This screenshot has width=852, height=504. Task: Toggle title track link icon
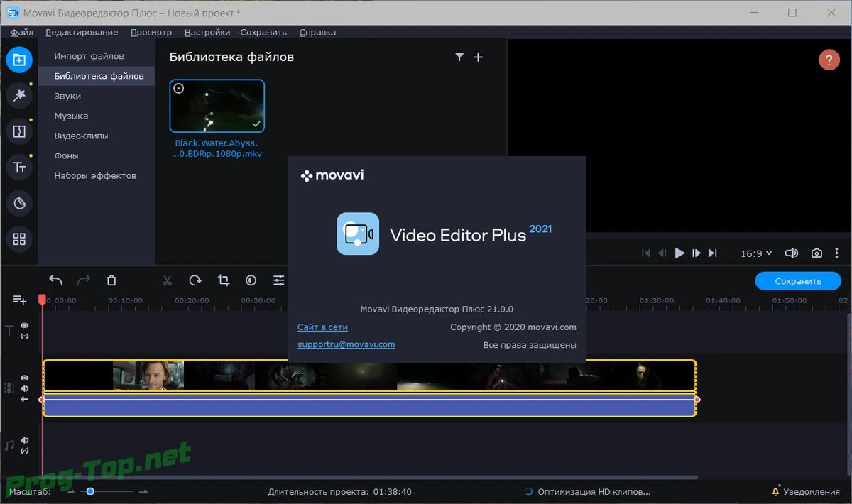(25, 336)
